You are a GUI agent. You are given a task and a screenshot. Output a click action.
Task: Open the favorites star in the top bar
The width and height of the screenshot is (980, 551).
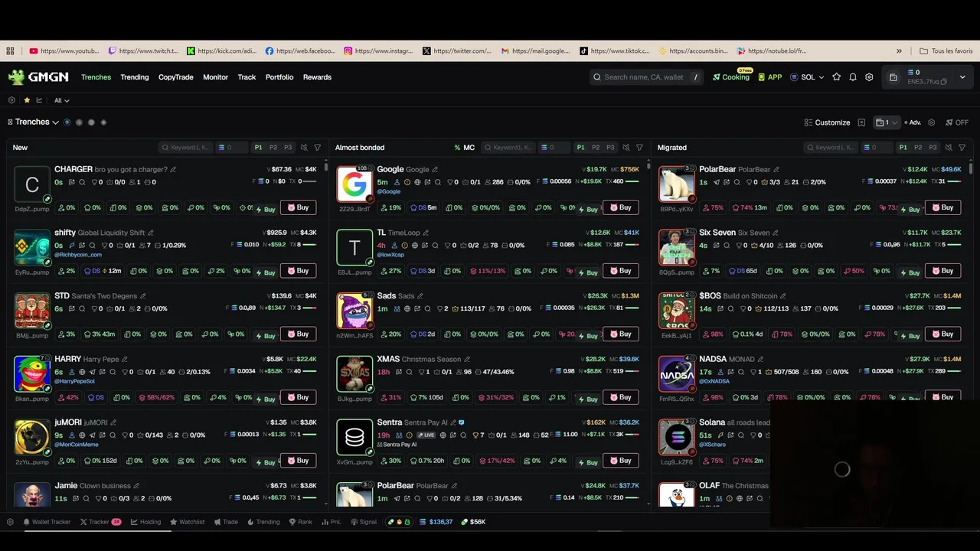[x=837, y=77]
